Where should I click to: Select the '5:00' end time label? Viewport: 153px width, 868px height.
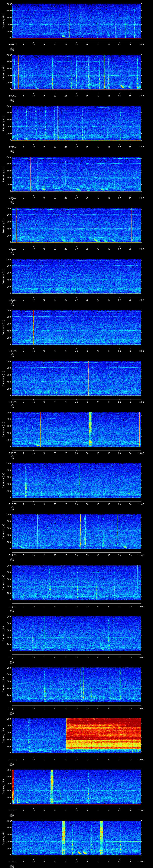[x=141, y=198]
